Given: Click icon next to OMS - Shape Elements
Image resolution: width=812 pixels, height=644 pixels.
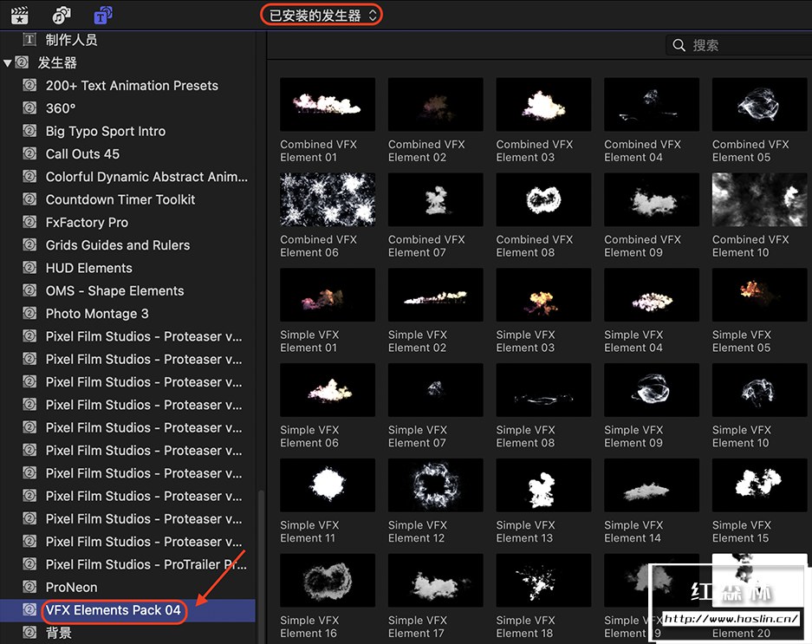Looking at the screenshot, I should (x=29, y=290).
